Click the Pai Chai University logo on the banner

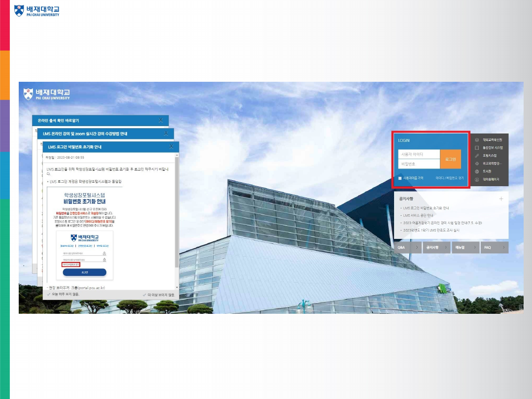pyautogui.click(x=47, y=94)
